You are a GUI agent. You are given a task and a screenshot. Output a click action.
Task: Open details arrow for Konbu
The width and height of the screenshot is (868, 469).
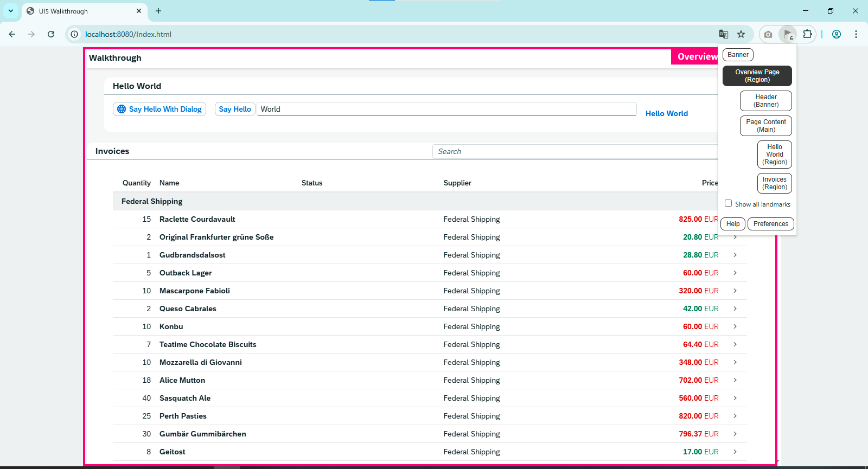coord(735,326)
